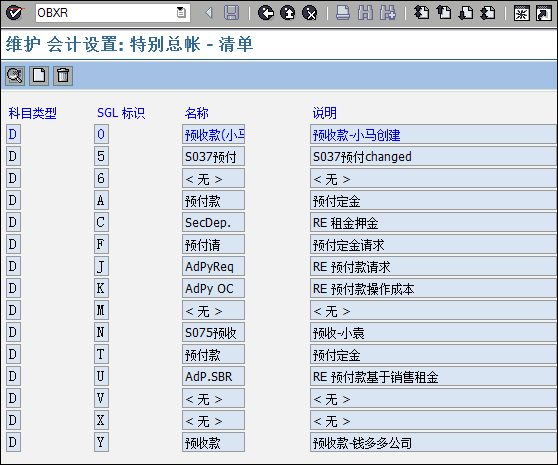Click the Delete trash can button
This screenshot has width=558, height=465.
point(63,76)
